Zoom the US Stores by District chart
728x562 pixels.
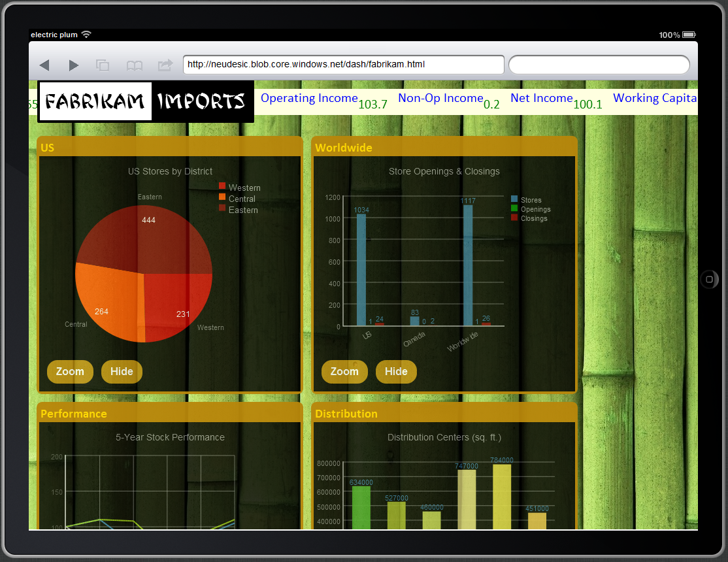pos(70,371)
